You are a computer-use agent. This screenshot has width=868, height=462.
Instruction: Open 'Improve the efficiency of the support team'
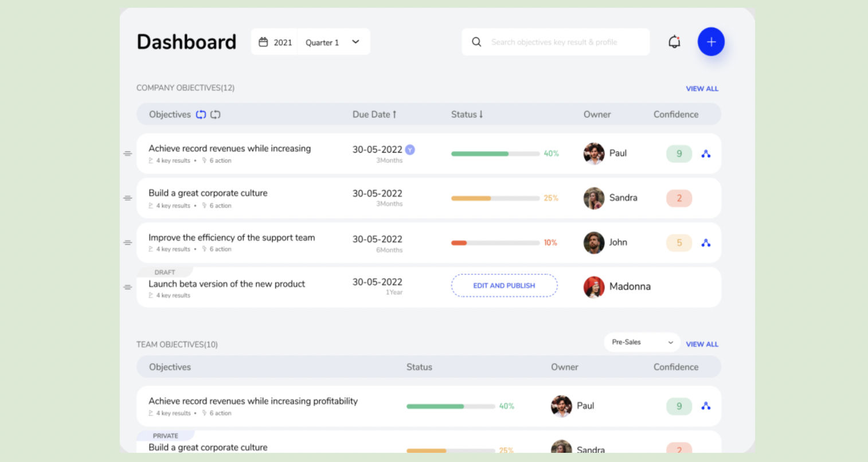click(x=232, y=238)
